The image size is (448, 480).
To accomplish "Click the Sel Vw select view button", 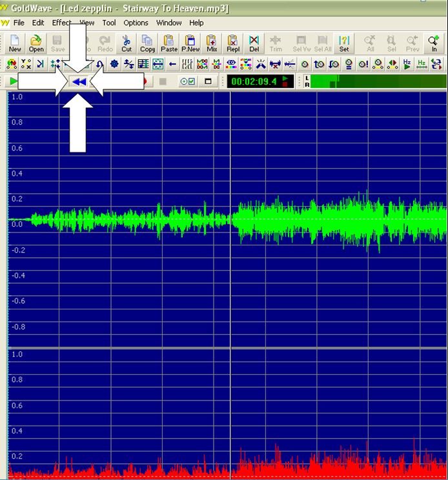I will [x=301, y=43].
